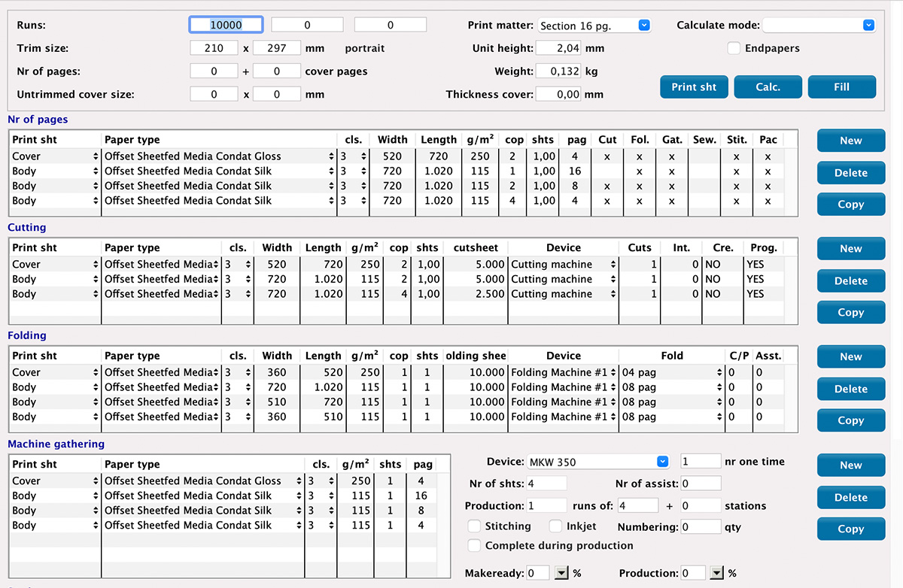903x588 pixels.
Task: Enable the Inkjet checkbox
Action: click(555, 526)
